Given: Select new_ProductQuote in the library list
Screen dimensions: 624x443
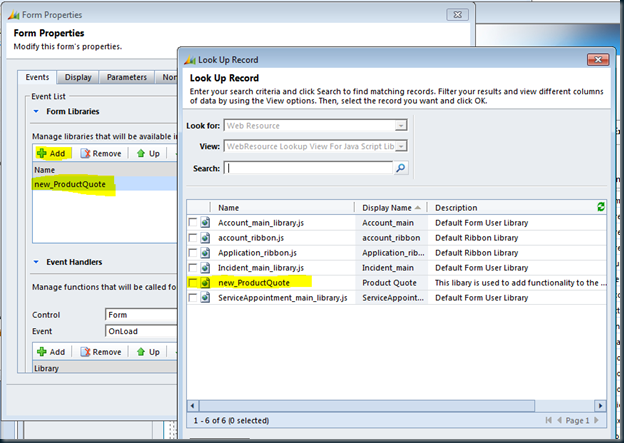Looking at the screenshot, I should coord(74,185).
